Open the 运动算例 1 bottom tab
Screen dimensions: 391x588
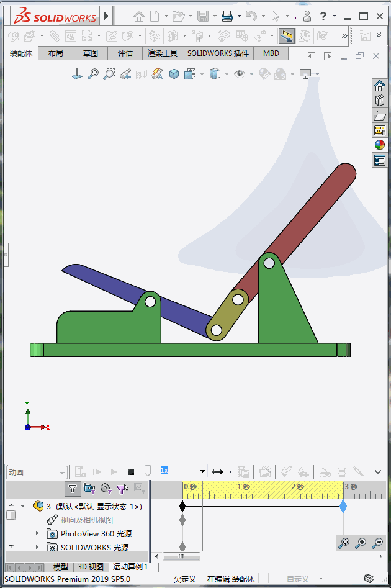click(130, 567)
